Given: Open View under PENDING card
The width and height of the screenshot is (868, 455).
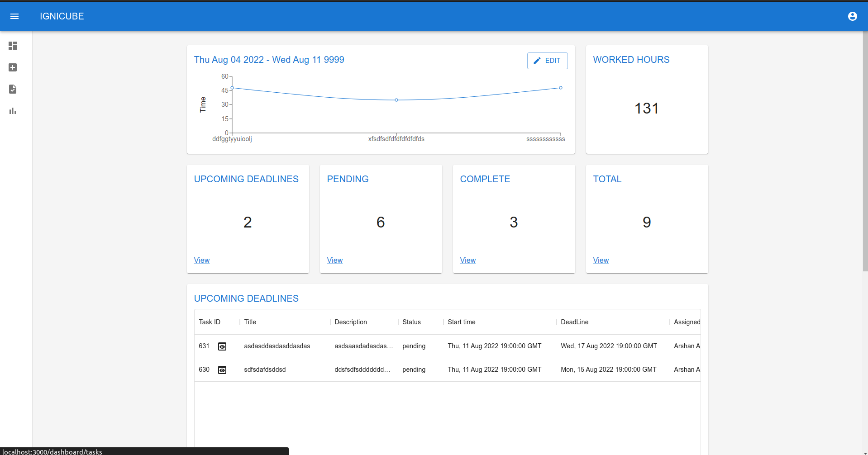Looking at the screenshot, I should pyautogui.click(x=334, y=260).
